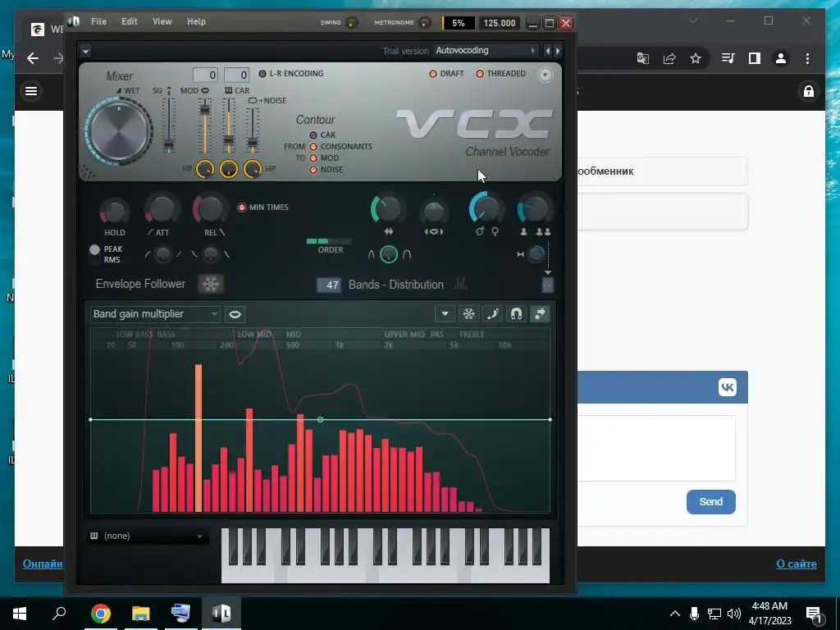This screenshot has width=840, height=630.
Task: Open plugin options arrow at top-left
Action: (x=85, y=51)
